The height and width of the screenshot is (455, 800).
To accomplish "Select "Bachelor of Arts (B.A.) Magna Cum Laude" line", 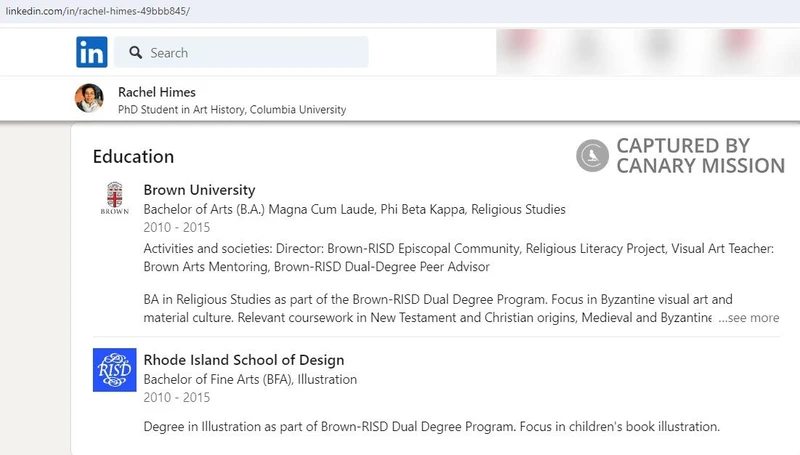I will pos(355,209).
